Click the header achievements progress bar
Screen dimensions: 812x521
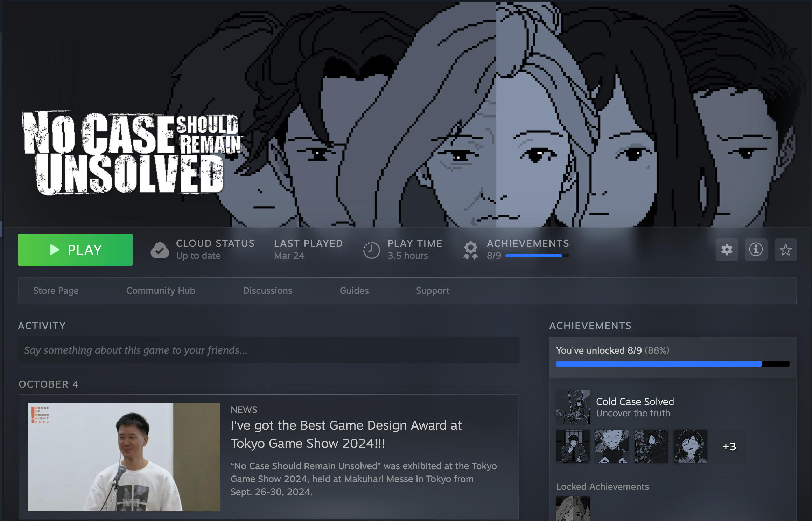point(537,256)
